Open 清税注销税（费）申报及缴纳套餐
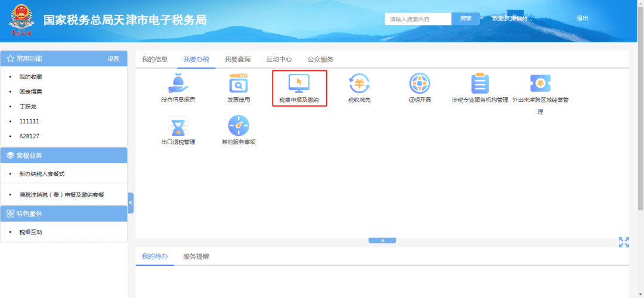Viewport: 644px width, 298px height. (x=61, y=194)
